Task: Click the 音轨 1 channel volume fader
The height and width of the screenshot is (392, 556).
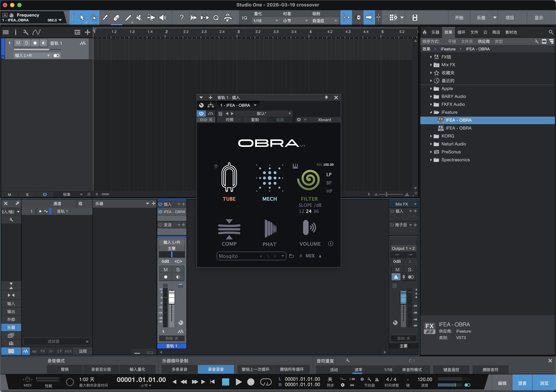Action: (x=172, y=298)
